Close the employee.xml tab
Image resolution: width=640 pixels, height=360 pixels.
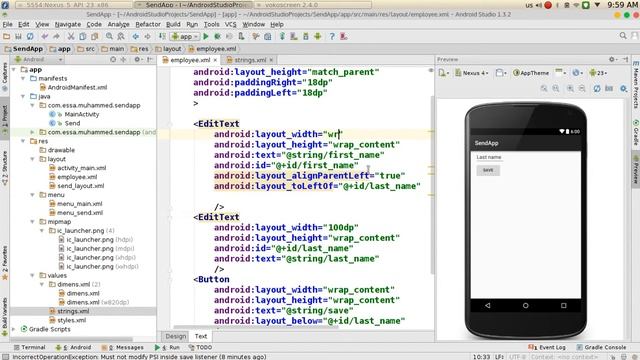tap(215, 60)
